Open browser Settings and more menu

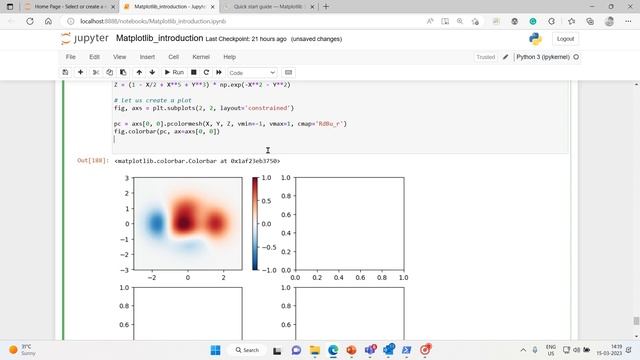628,21
